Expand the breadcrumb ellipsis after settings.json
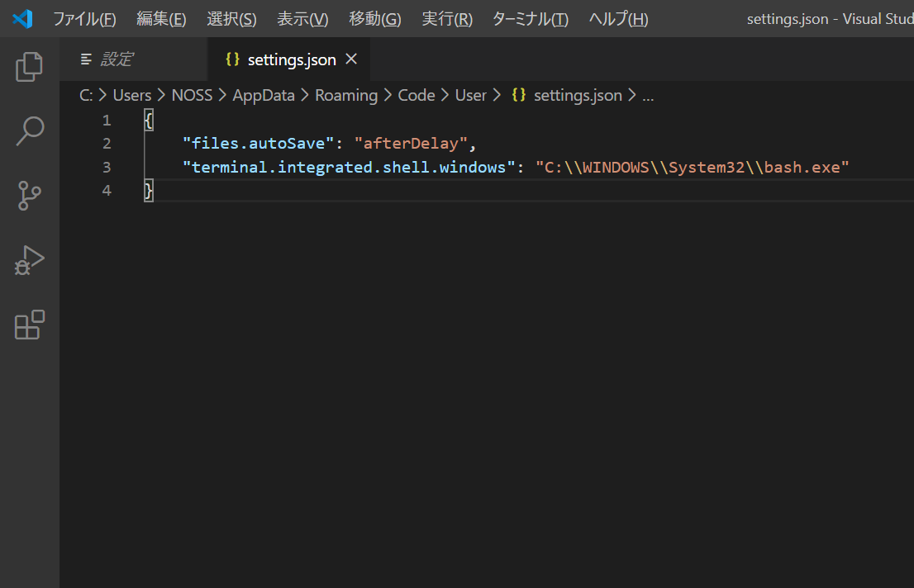This screenshot has height=588, width=914. [648, 95]
